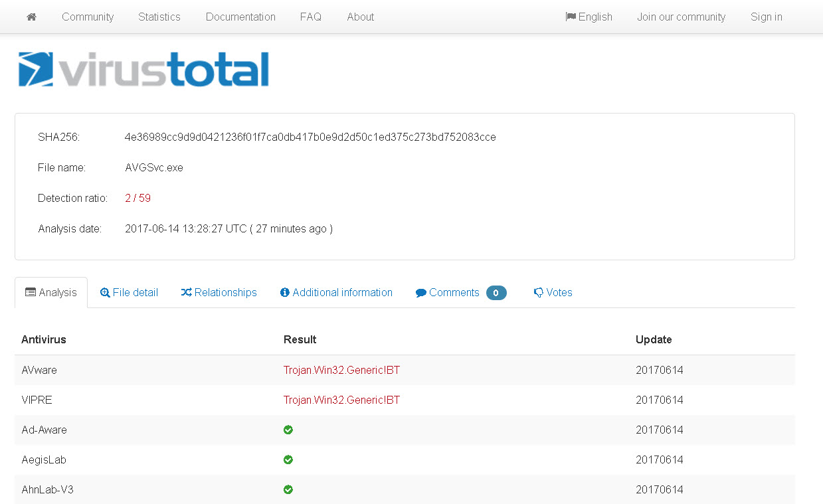The height and width of the screenshot is (504, 823).
Task: Click the green check icon for AhnLab-V3
Action: (x=288, y=489)
